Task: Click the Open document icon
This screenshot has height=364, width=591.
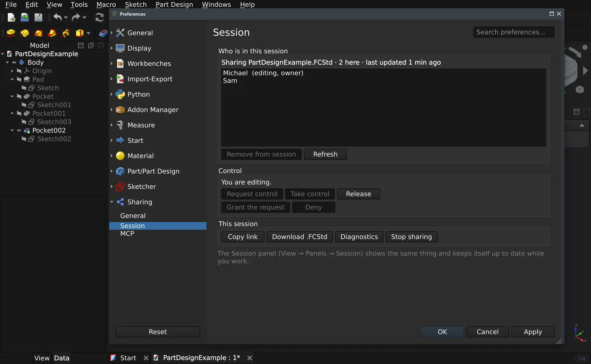Action: (25, 17)
